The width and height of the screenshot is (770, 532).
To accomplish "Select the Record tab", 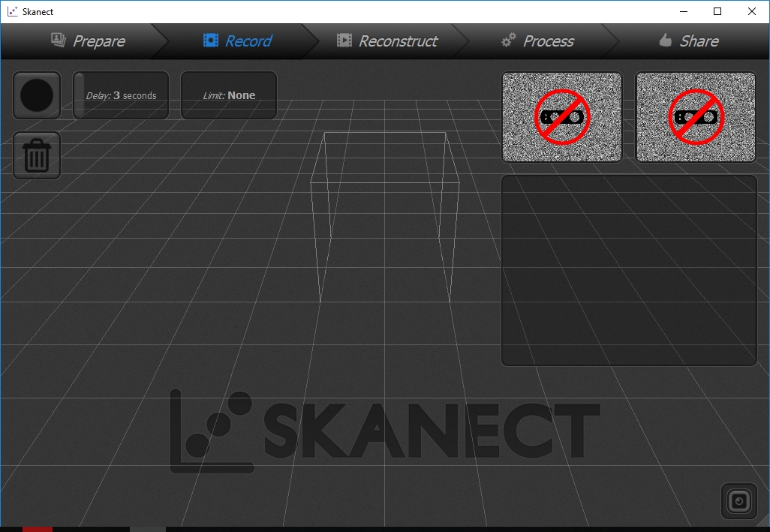I will pyautogui.click(x=238, y=41).
